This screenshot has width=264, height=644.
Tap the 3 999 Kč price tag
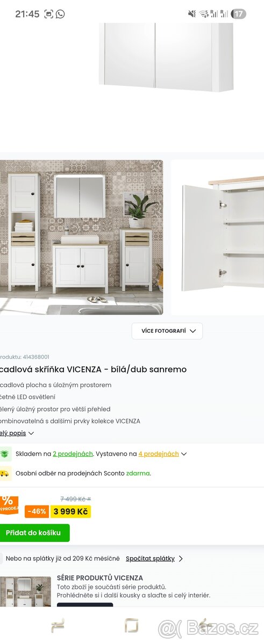(70, 511)
